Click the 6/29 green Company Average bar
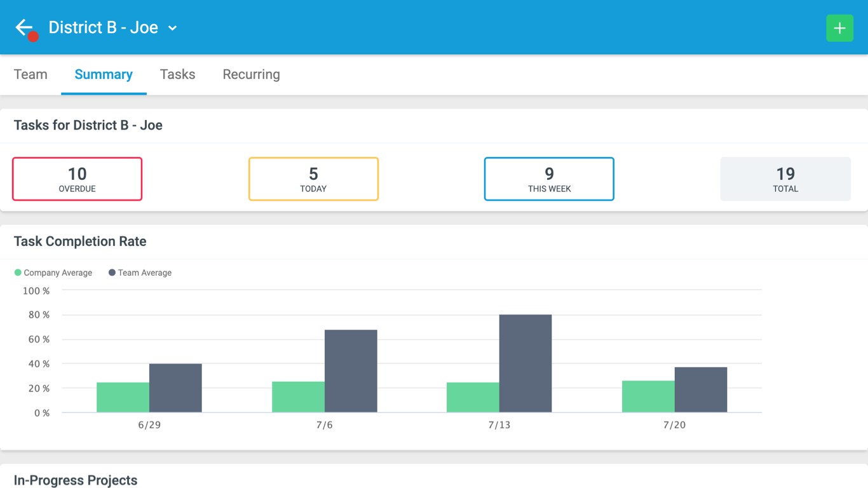The width and height of the screenshot is (868, 488). click(x=123, y=397)
